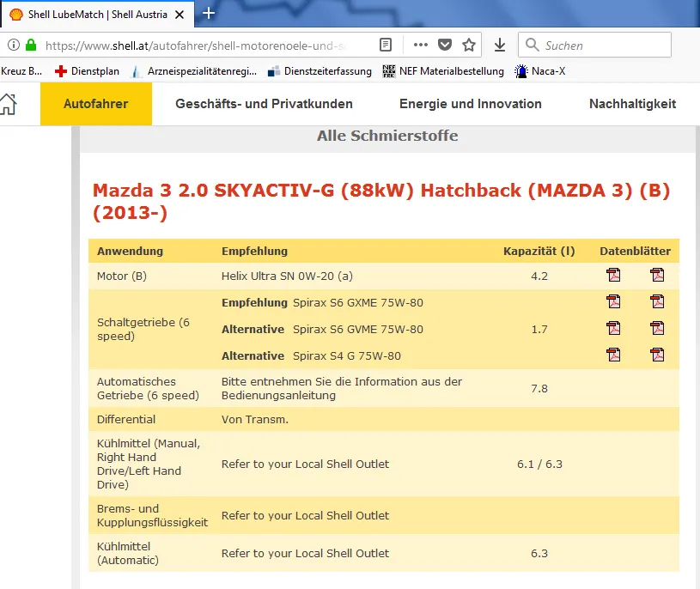Focus the Suchen search field
Image resolution: width=700 pixels, height=589 pixels.
point(594,45)
